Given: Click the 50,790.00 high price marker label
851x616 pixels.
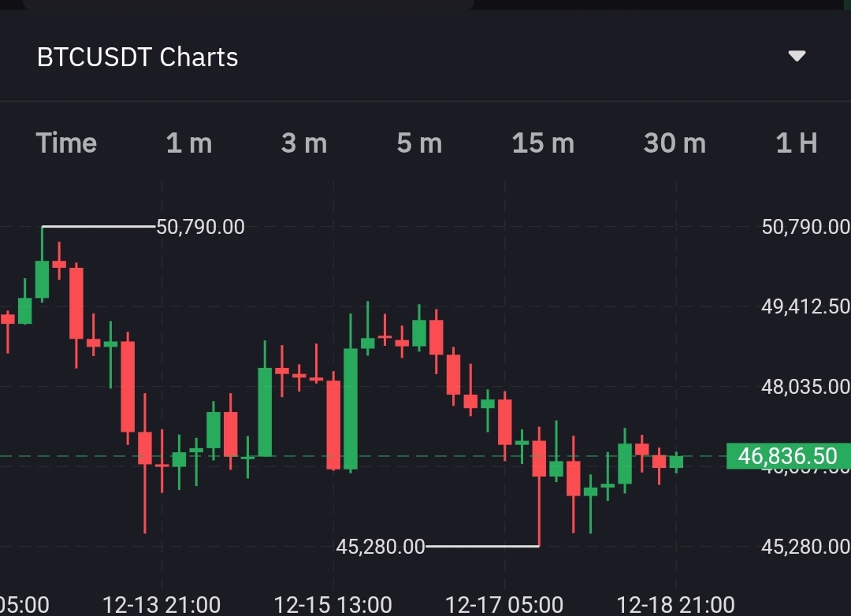Looking at the screenshot, I should [x=201, y=227].
